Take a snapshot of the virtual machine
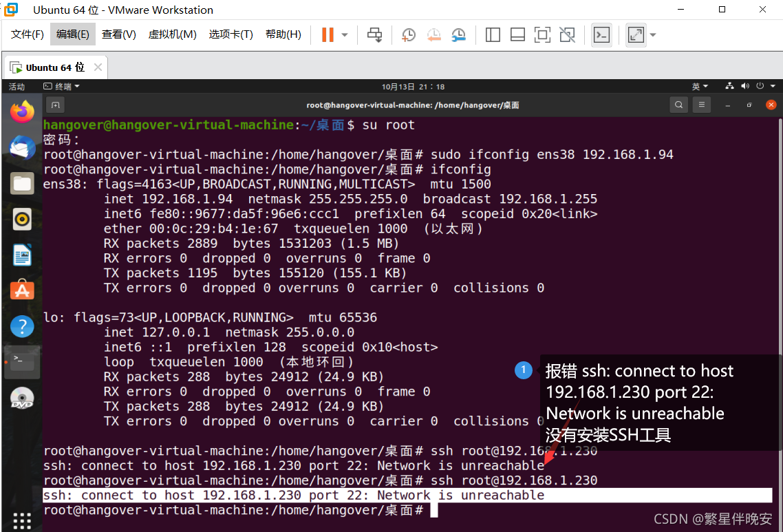 click(x=408, y=35)
